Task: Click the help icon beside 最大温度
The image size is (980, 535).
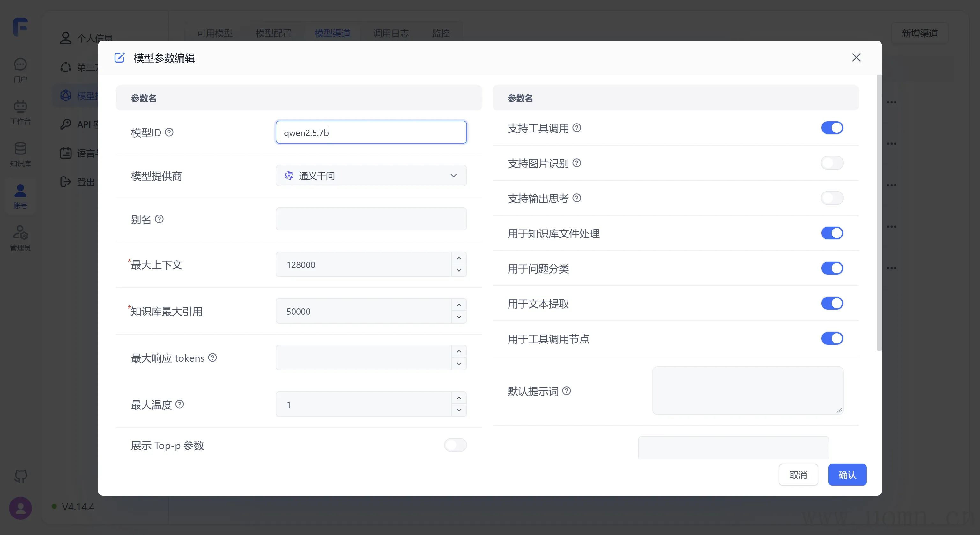Action: [180, 404]
